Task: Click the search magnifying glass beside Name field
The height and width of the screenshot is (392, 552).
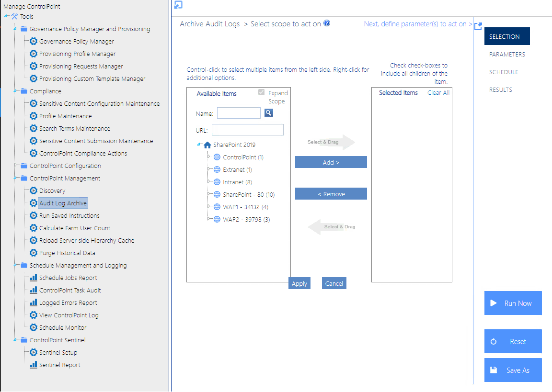Action: click(268, 112)
